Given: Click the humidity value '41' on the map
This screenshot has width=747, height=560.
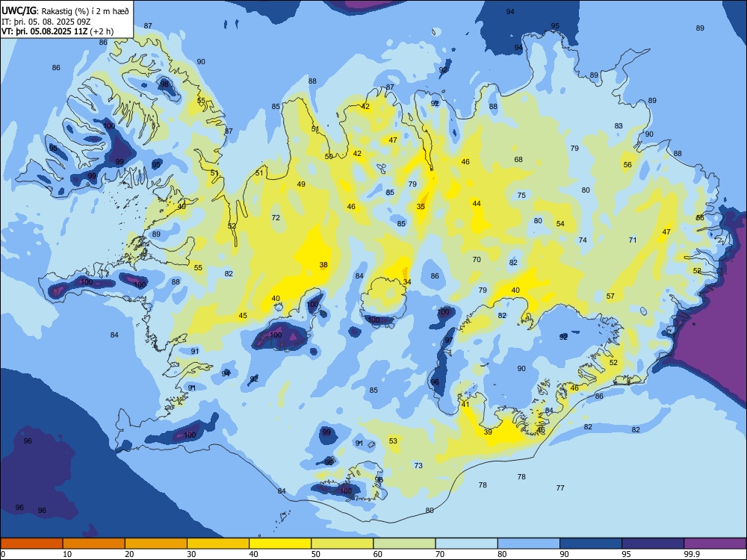Looking at the screenshot, I should tap(465, 404).
